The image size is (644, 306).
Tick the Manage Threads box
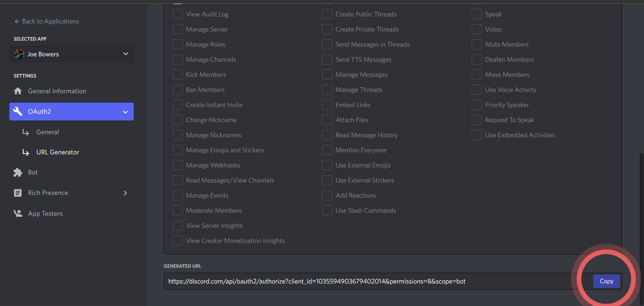point(327,90)
